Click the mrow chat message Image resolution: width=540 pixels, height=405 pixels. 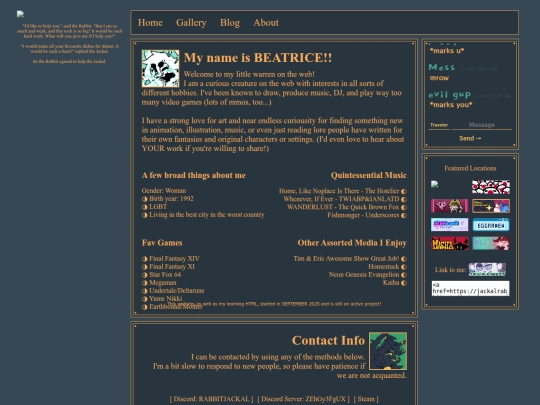tap(439, 78)
